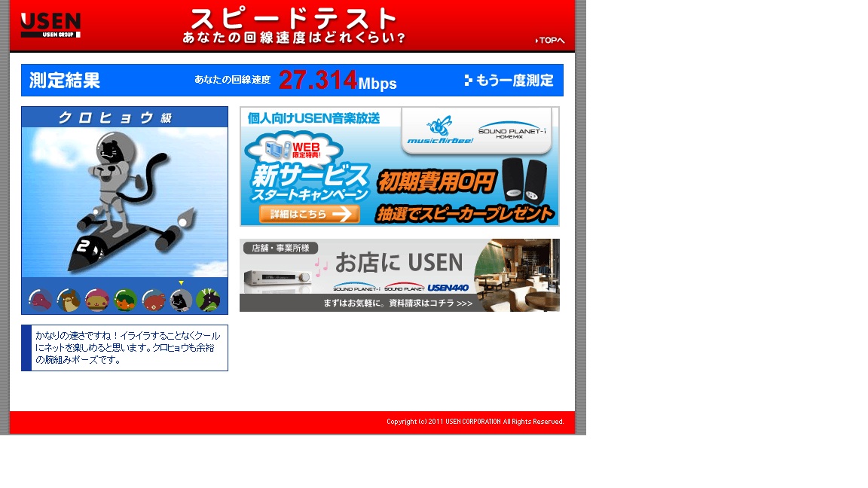The width and height of the screenshot is (868, 488).
Task: Click the cafe interior photo
Action: tap(517, 275)
